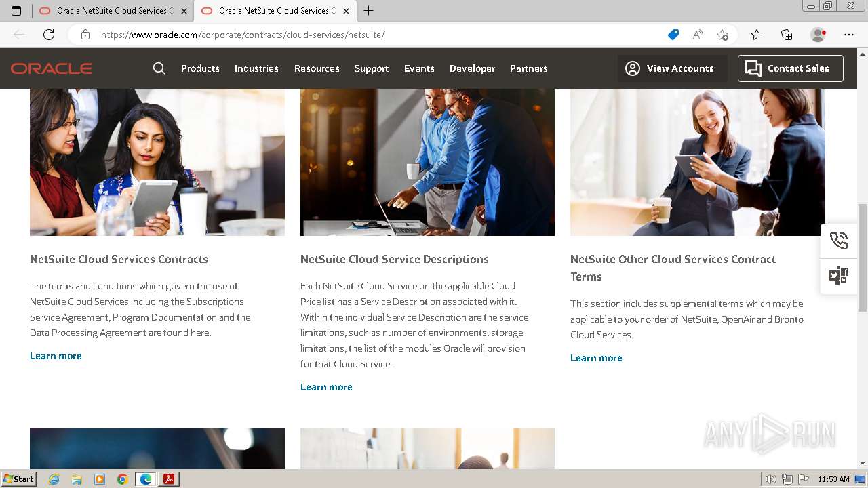Open the browser profile avatar

coord(818,35)
